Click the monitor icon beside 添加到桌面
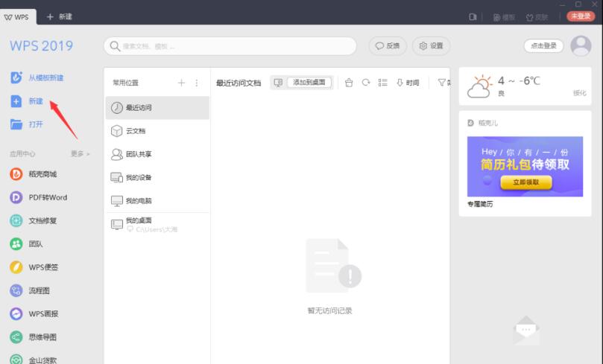 278,83
